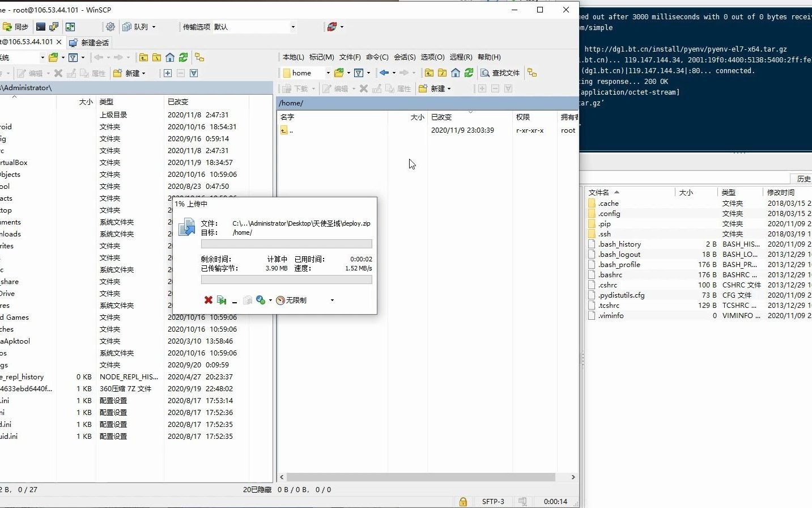Open the 帮助(H) menu

(489, 57)
